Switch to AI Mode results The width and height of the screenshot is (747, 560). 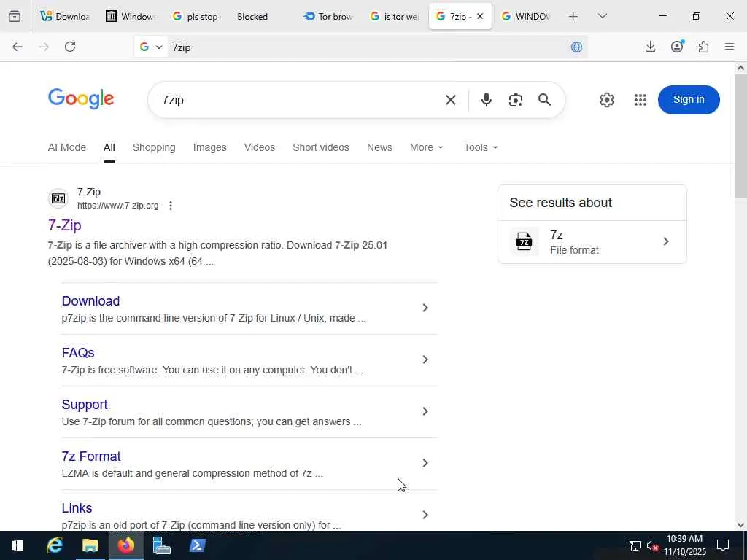(66, 147)
